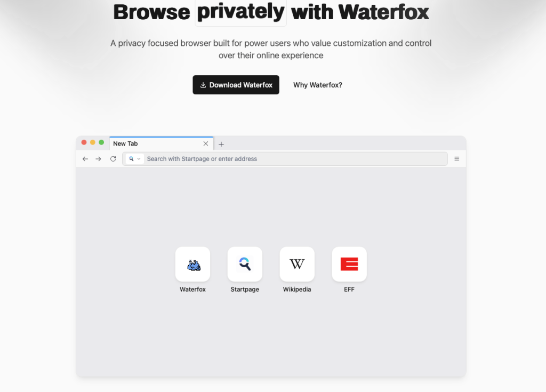Open the Startpage shortcut icon
Viewport: 546px width, 392px height.
(x=245, y=264)
